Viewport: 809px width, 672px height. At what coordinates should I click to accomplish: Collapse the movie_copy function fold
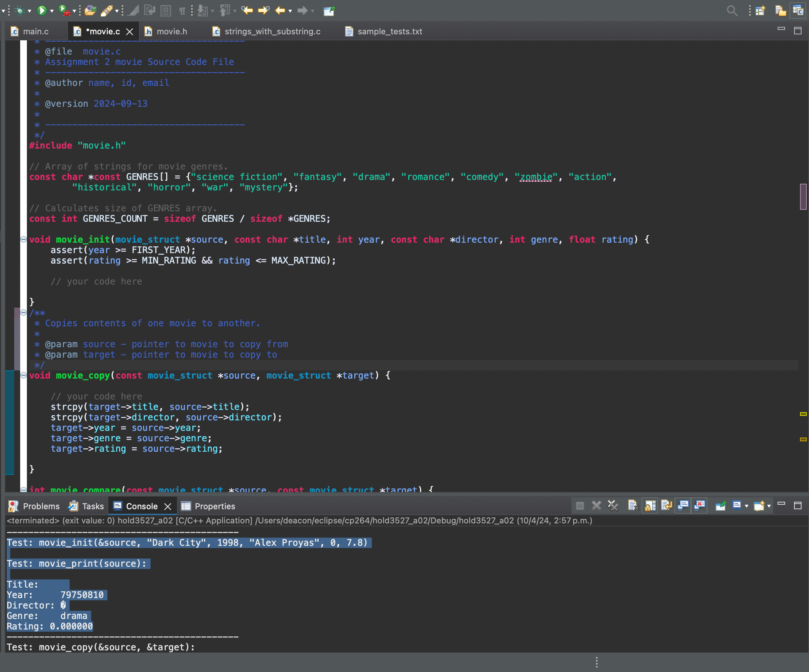pos(24,376)
